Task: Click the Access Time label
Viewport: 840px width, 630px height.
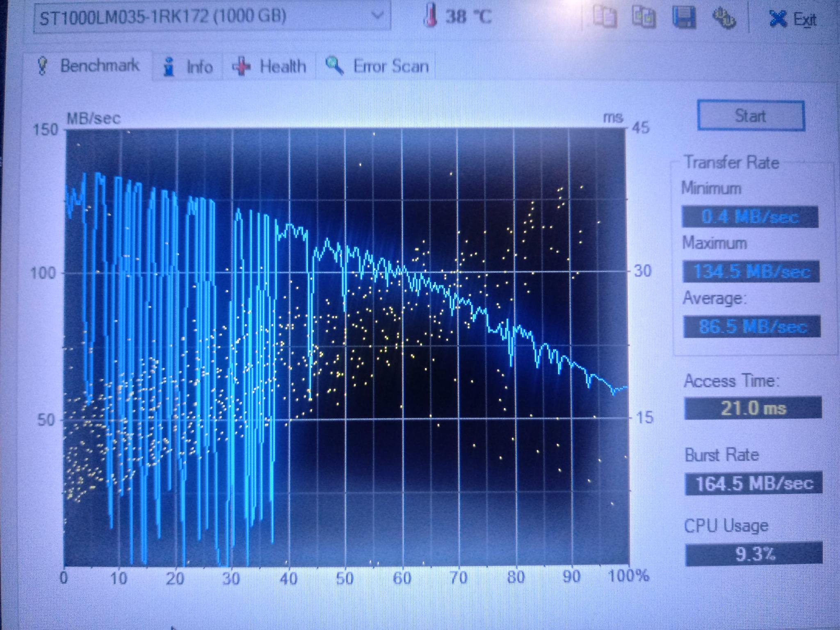Action: pyautogui.click(x=731, y=381)
